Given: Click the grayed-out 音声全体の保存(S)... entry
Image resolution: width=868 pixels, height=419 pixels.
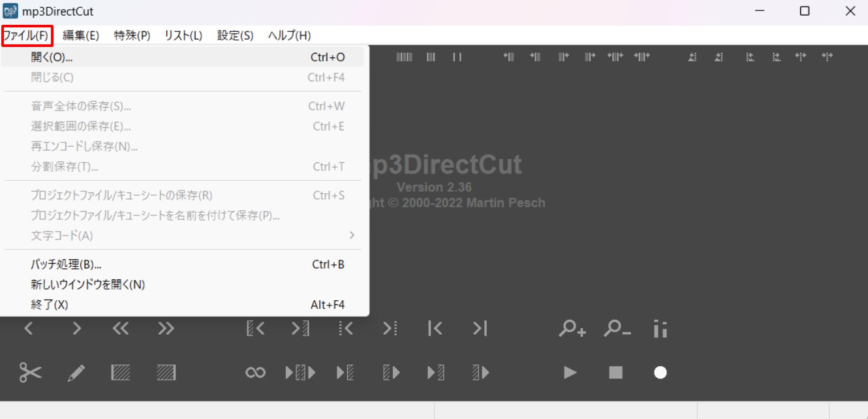Looking at the screenshot, I should 184,106.
